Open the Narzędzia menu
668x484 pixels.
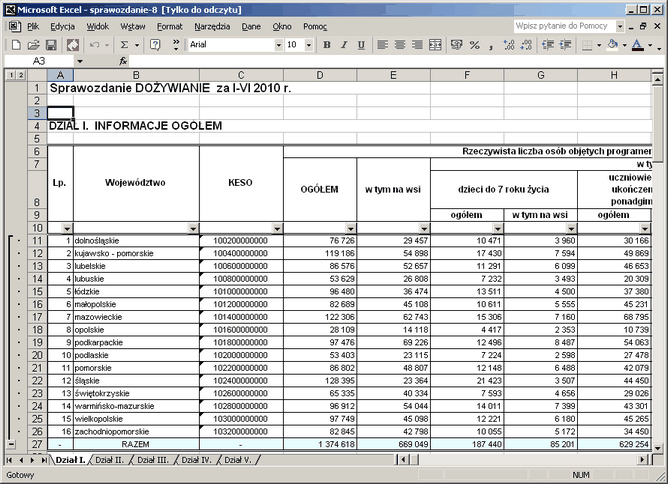(212, 25)
